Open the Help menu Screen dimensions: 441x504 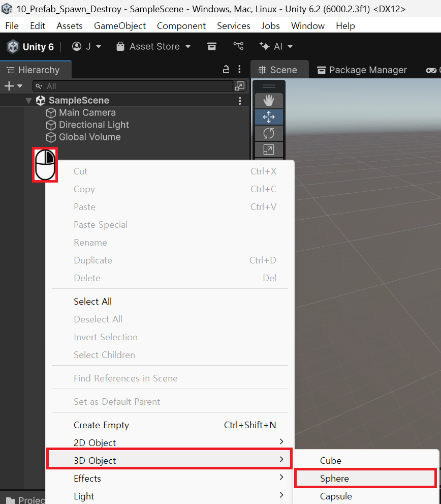point(345,26)
